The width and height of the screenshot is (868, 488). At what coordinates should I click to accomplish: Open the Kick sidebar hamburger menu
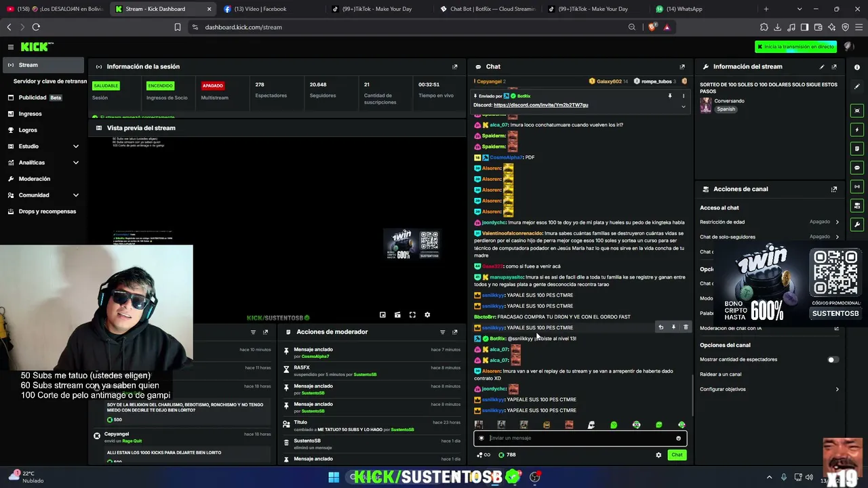coord(11,47)
